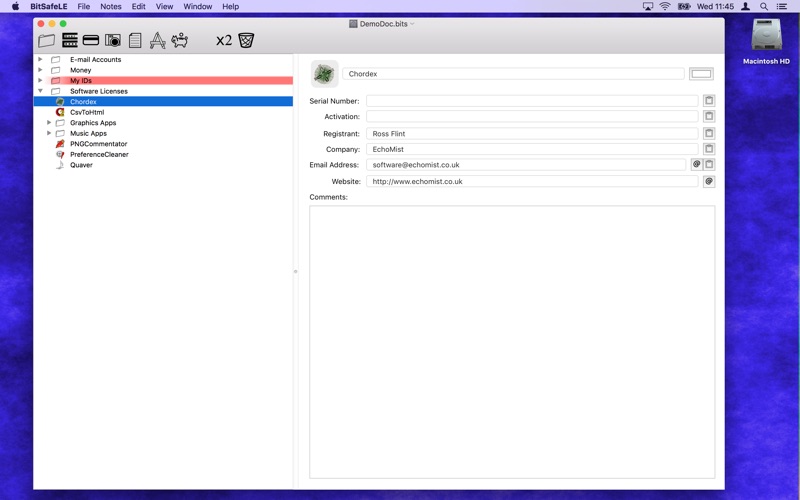Click the Company field showing EchoMist
This screenshot has width=800, height=500.
pos(532,149)
